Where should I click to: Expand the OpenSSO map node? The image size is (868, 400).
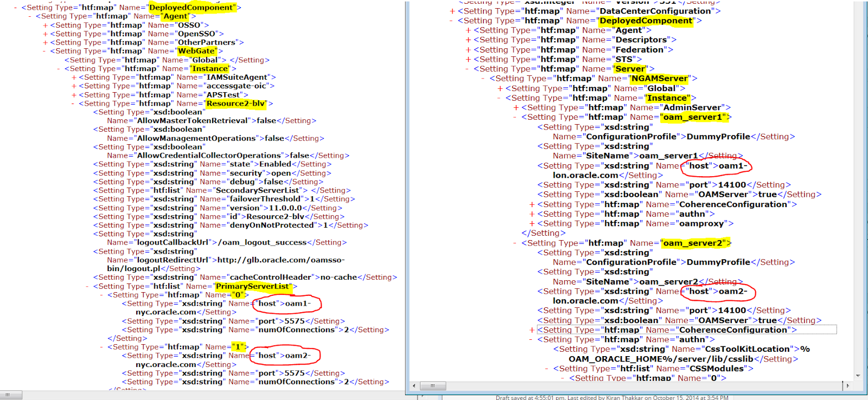click(45, 34)
